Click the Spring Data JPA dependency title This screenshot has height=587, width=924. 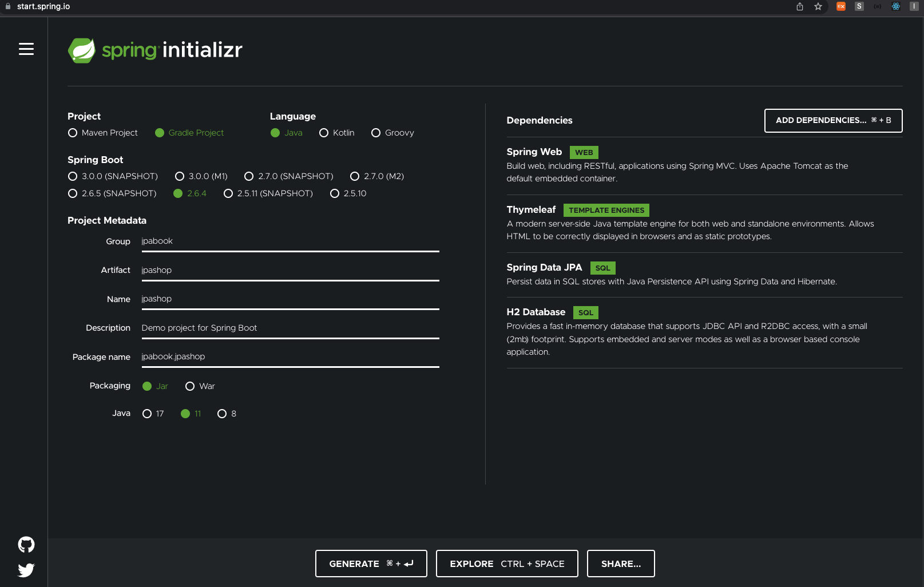(x=544, y=267)
